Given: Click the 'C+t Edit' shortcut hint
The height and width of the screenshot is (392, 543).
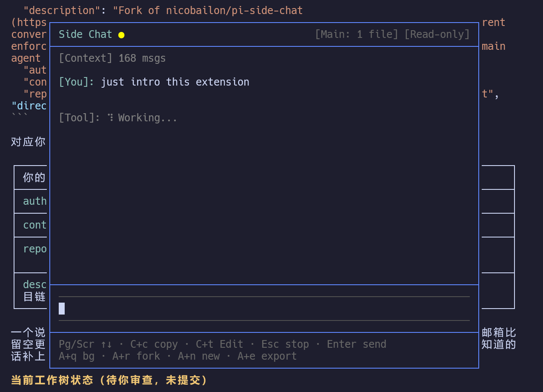Looking at the screenshot, I should (220, 344).
